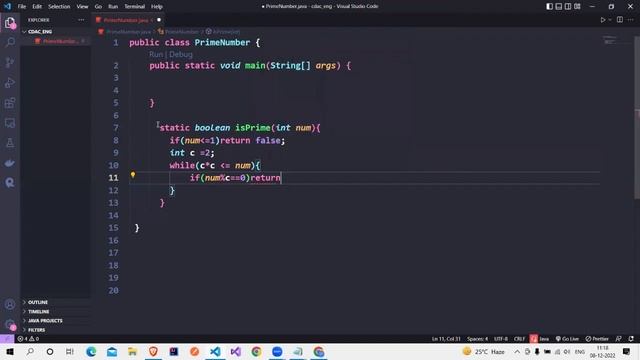Open errors and warnings count in status bar
Image resolution: width=640 pixels, height=360 pixels.
click(28, 339)
